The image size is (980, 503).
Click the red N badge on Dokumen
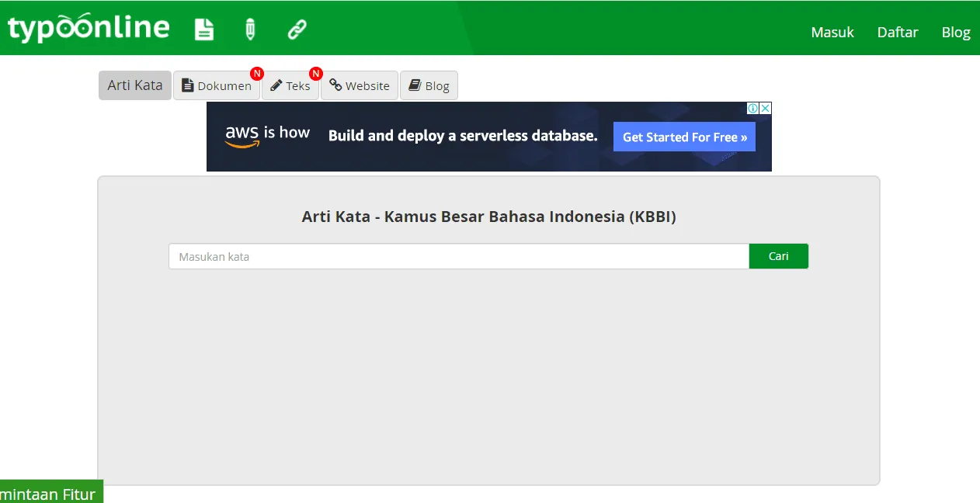pos(257,74)
